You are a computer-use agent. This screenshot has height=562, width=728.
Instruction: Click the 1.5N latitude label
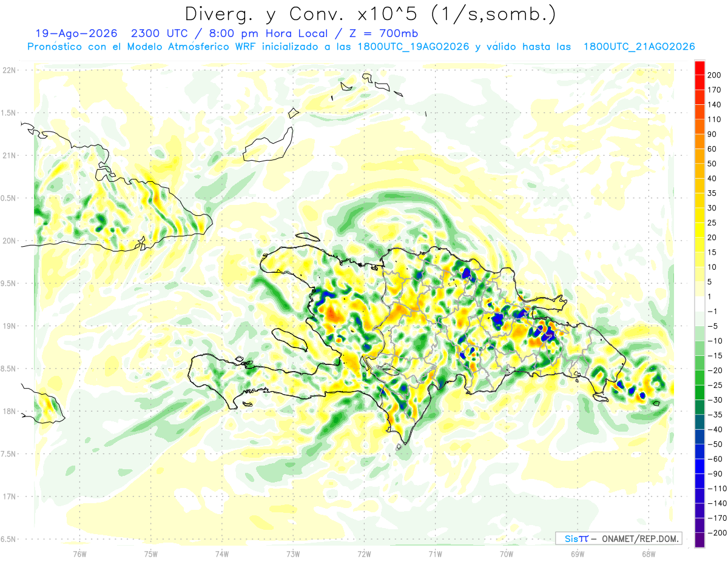point(8,113)
